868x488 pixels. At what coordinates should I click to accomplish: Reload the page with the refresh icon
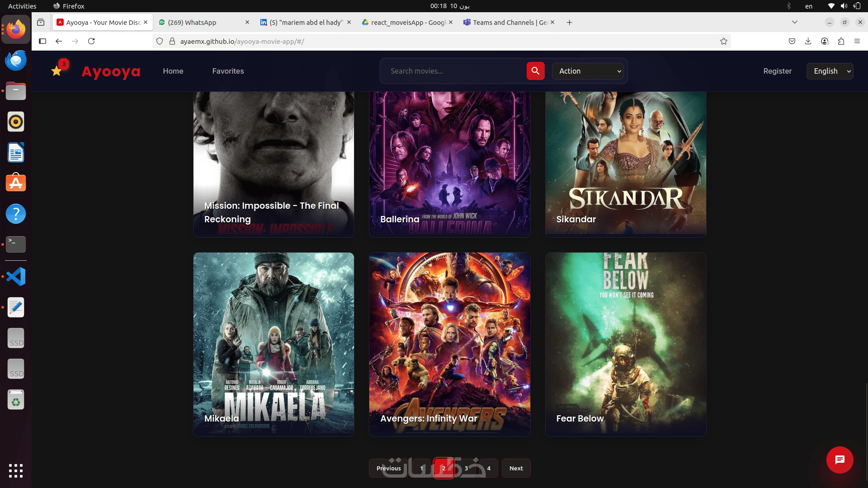(91, 41)
